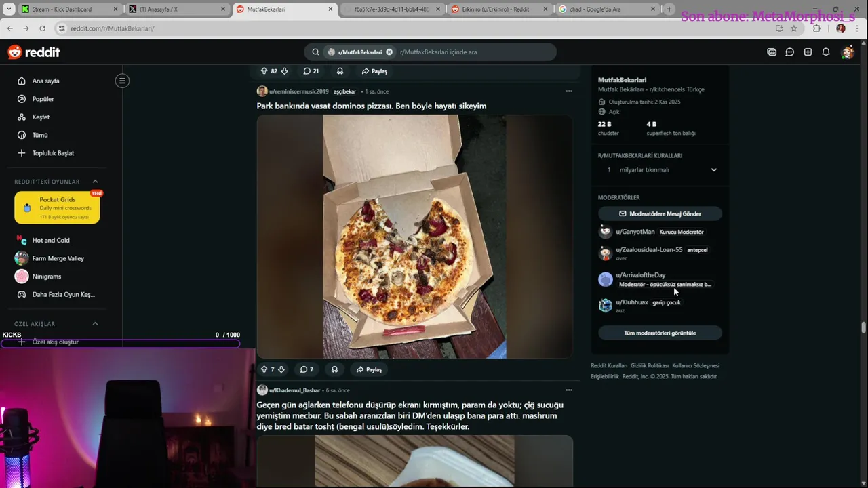Click Moderatörlere Mesaj Gönder button
The width and height of the screenshot is (868, 488).
click(x=660, y=213)
